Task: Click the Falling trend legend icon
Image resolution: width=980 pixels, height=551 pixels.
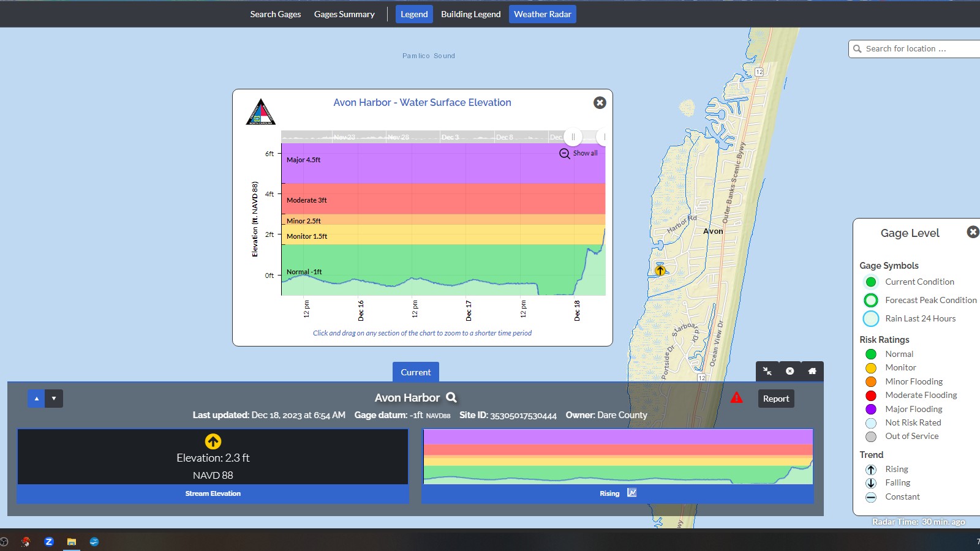Action: tap(871, 483)
